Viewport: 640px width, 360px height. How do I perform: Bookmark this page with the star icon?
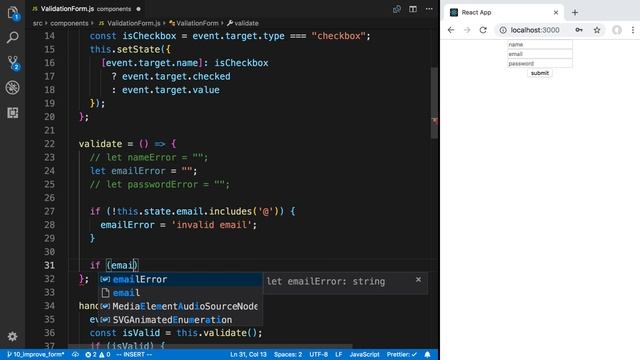point(597,30)
